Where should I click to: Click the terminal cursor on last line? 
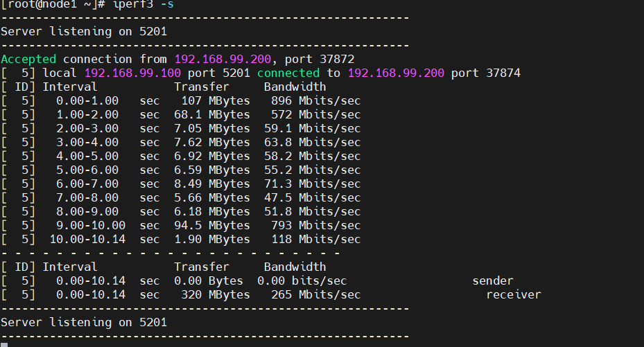(4, 344)
